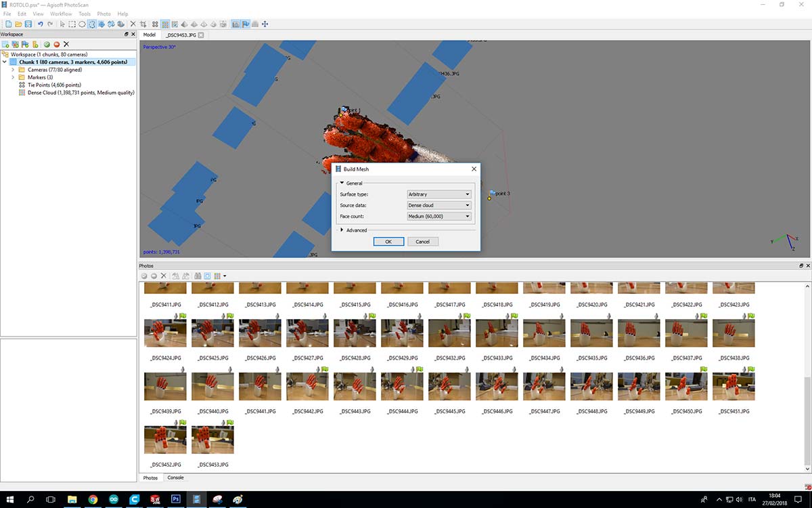The height and width of the screenshot is (508, 812).
Task: Click green Enable items icon in Workspace
Action: 47,44
